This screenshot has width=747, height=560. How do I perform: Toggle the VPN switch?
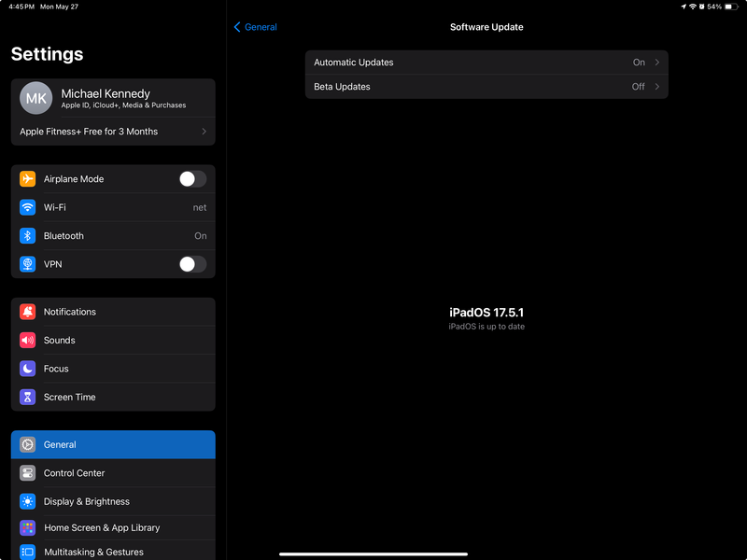click(x=193, y=264)
